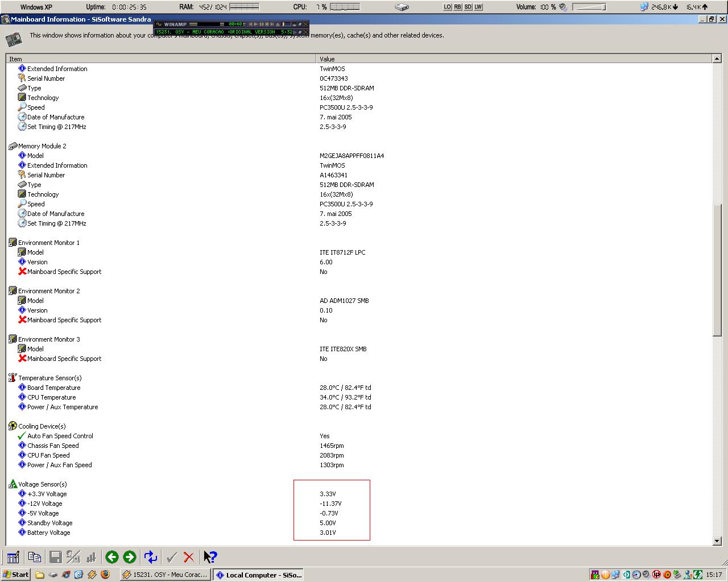Click the Winamp quick launch icon
The width and height of the screenshot is (728, 582).
[92, 575]
